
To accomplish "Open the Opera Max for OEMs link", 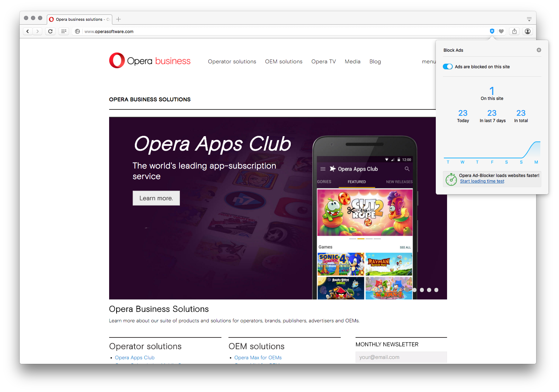I will [258, 358].
